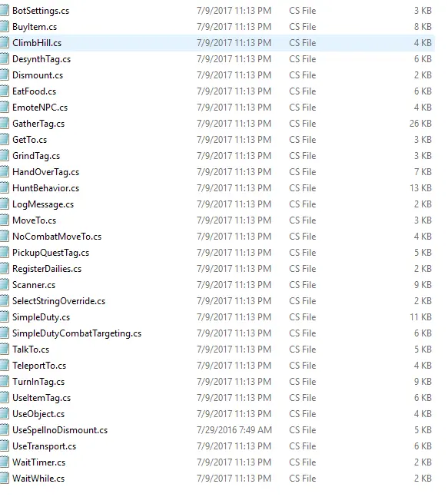The width and height of the screenshot is (448, 497).
Task: Select the HuntBehavior.cs file icon
Action: tap(4, 188)
